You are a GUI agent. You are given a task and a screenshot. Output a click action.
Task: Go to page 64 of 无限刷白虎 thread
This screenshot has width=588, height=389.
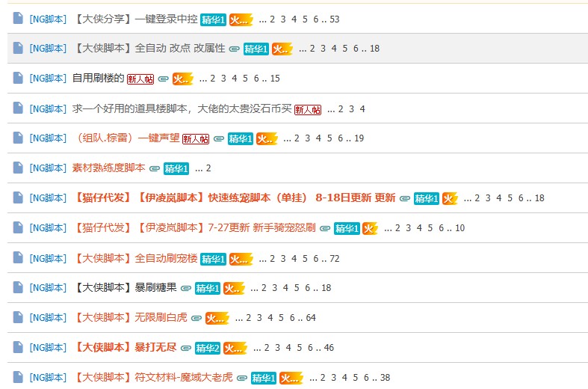(x=311, y=318)
